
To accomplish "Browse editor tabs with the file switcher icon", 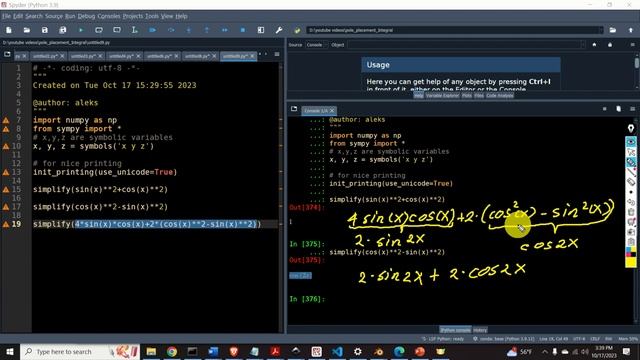I will click(7, 54).
